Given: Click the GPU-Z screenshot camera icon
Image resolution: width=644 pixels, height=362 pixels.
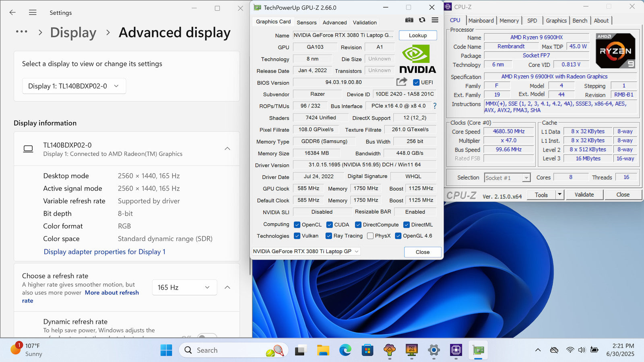Looking at the screenshot, I should click(x=409, y=20).
